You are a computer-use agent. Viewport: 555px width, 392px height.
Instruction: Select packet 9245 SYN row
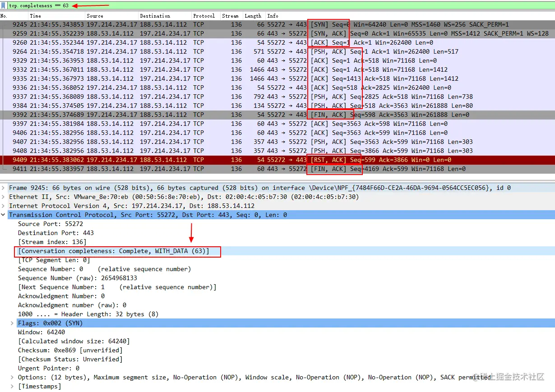(277, 24)
